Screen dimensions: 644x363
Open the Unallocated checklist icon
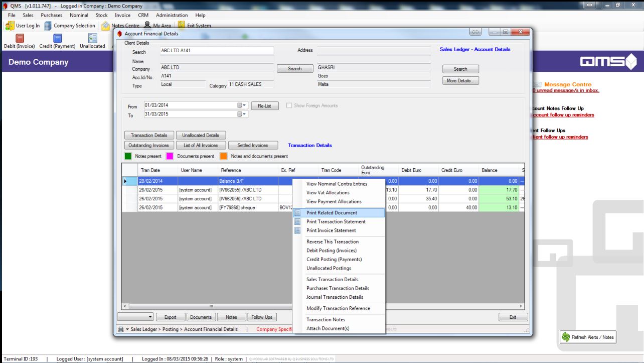click(93, 38)
